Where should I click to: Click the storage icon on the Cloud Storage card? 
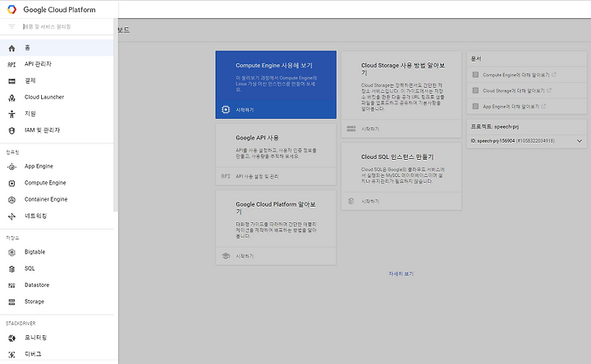(351, 129)
